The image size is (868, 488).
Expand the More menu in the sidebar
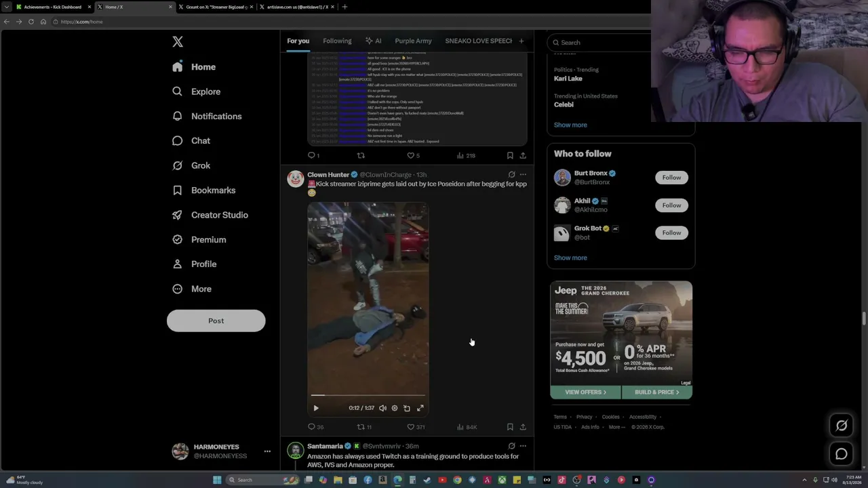click(x=191, y=289)
